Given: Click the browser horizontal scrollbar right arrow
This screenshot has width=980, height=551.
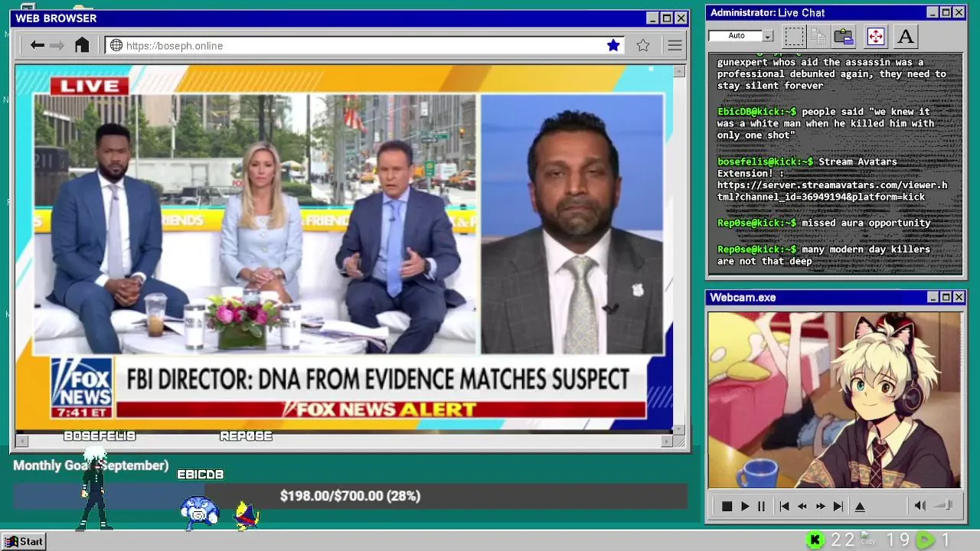Looking at the screenshot, I should pyautogui.click(x=666, y=441).
